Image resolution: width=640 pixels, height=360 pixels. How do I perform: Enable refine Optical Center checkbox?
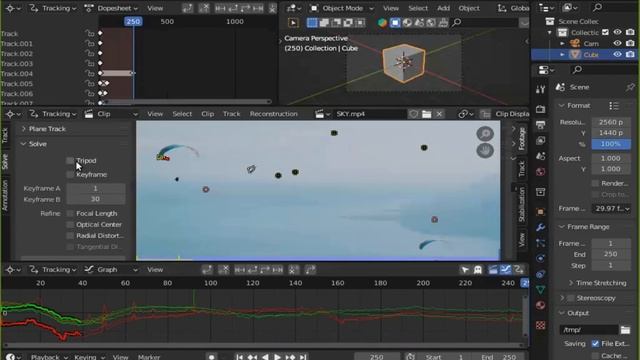click(70, 224)
